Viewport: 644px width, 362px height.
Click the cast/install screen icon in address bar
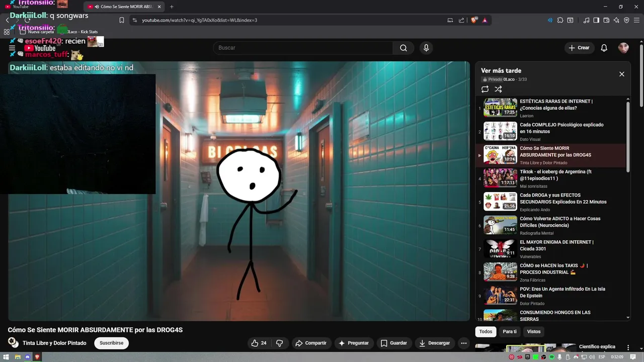[x=450, y=20]
